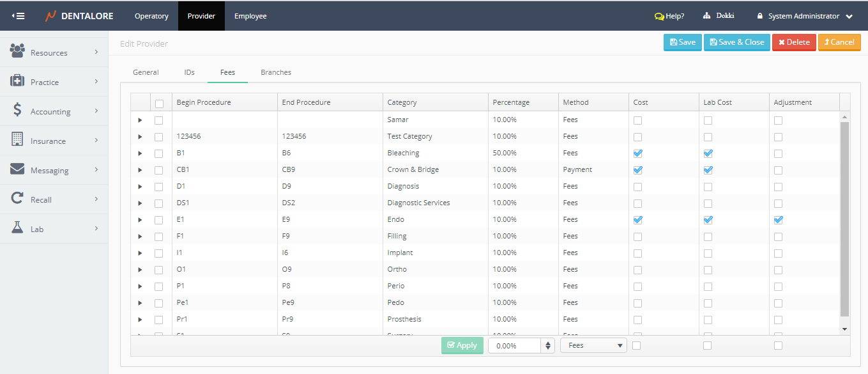Toggle the select-all checkbox in table header

click(159, 103)
